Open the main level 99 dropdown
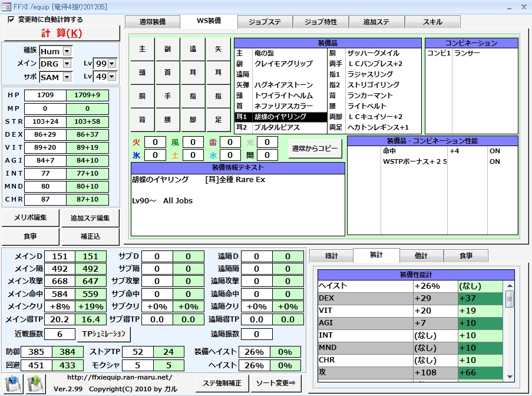 click(112, 64)
